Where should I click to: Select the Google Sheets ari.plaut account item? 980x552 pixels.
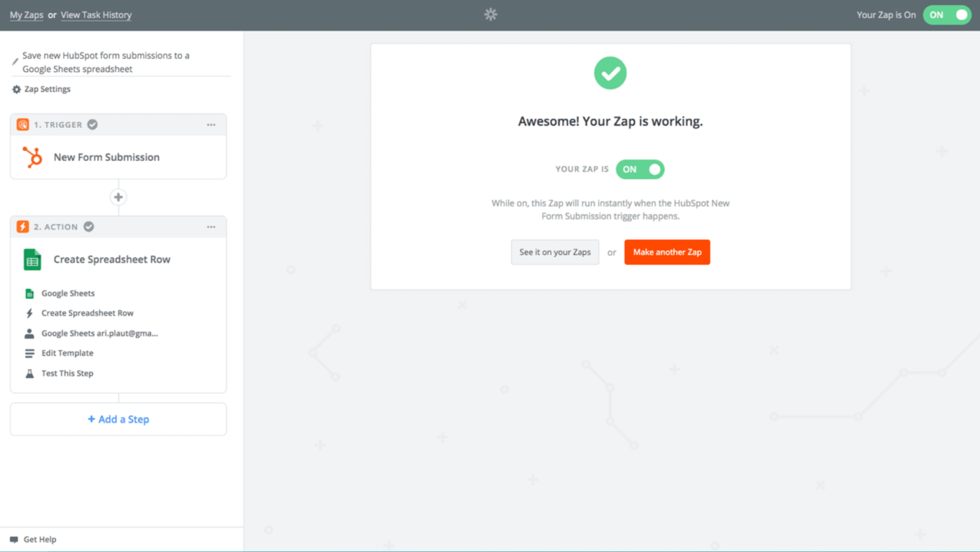click(99, 334)
